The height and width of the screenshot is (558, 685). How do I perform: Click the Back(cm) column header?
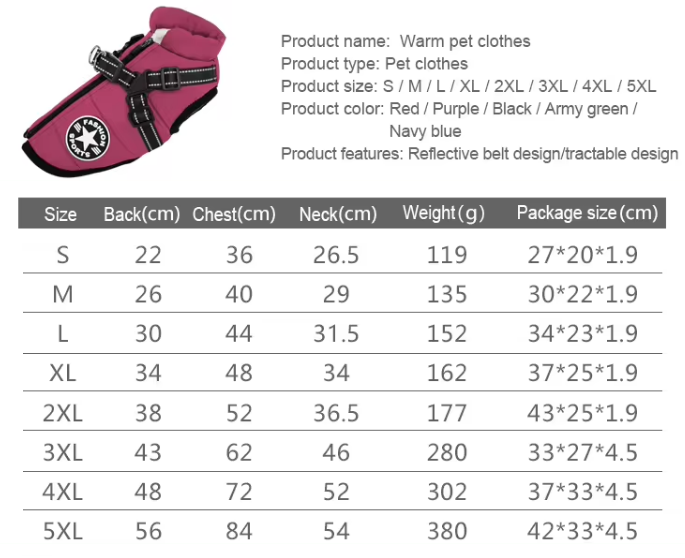click(142, 214)
